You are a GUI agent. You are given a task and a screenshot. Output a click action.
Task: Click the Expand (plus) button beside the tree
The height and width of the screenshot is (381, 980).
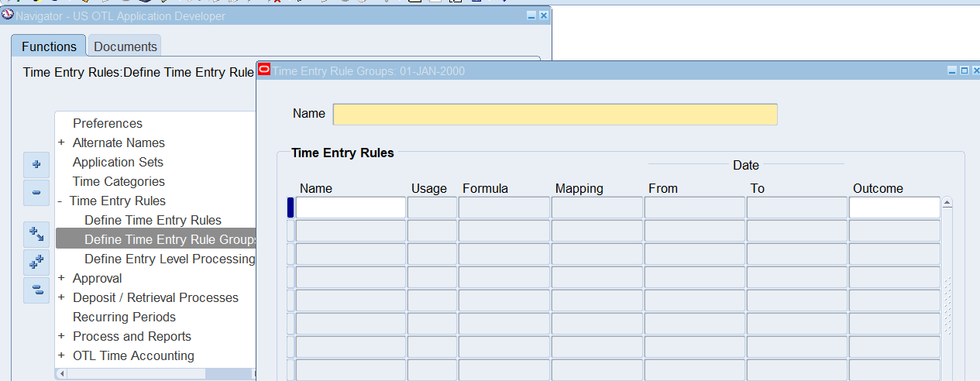pos(36,164)
